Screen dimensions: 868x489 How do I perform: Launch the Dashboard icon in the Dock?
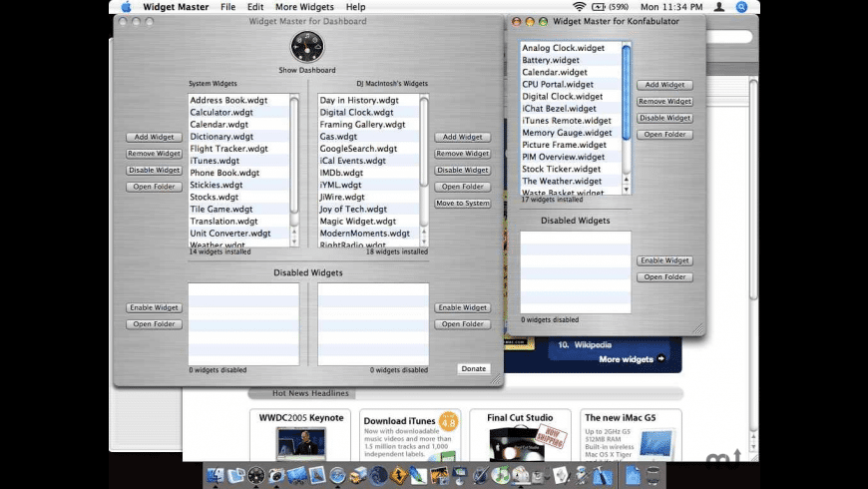255,475
